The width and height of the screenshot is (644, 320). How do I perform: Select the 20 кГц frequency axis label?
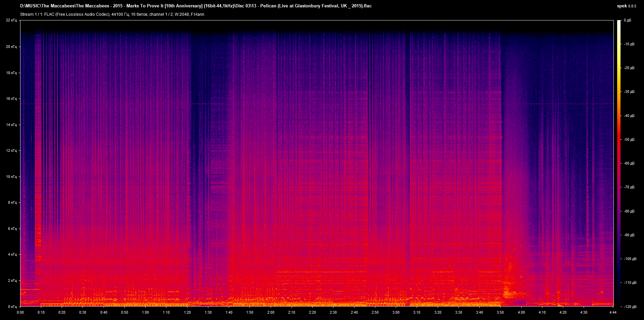(x=11, y=47)
